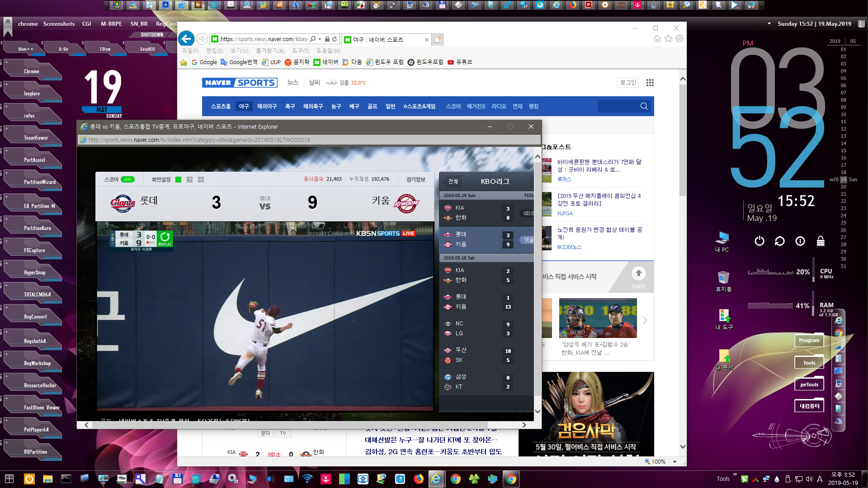Open 즐겨찾기(A) menu in IE
The height and width of the screenshot is (488, 868).
click(270, 51)
